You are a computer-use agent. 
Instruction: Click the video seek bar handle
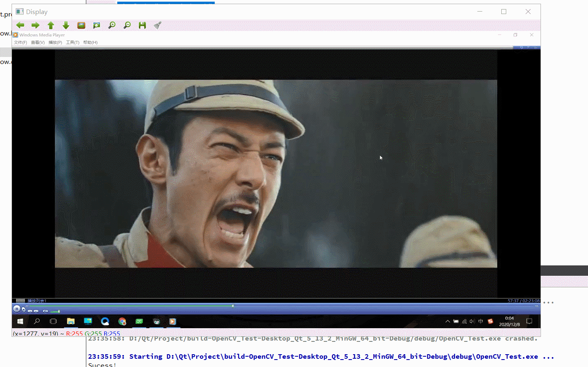(233, 306)
